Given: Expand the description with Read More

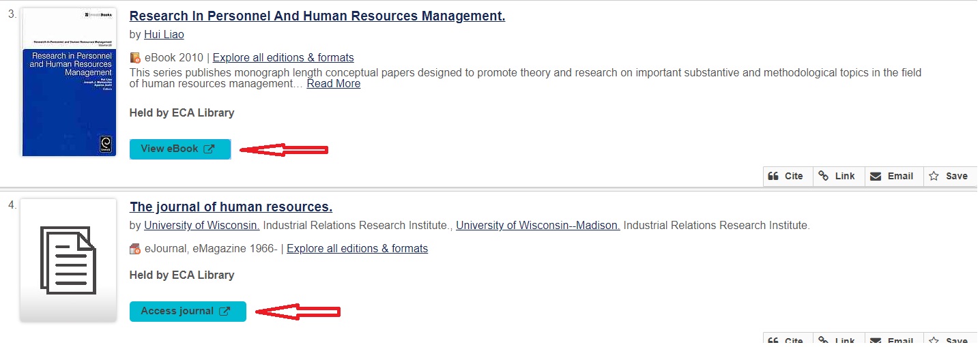Looking at the screenshot, I should coord(333,83).
